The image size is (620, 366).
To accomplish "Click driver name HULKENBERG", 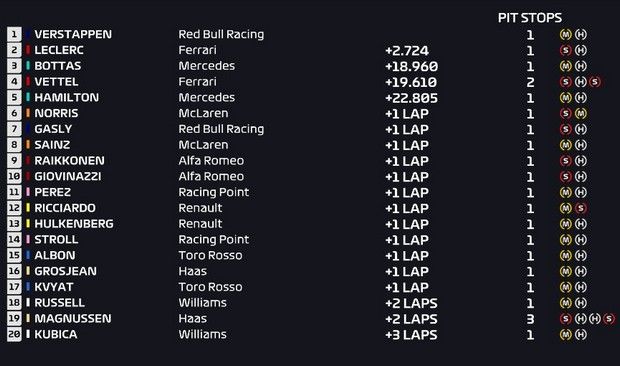I will pyautogui.click(x=74, y=224).
